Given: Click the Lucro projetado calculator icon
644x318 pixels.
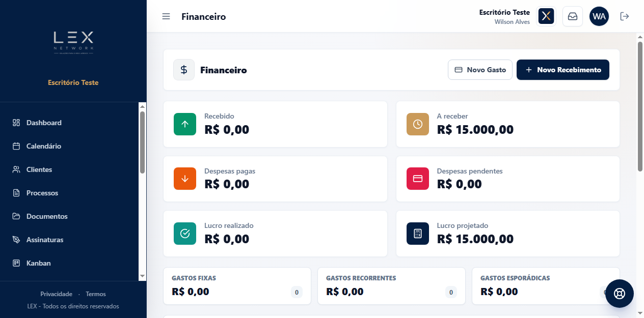Looking at the screenshot, I should point(418,234).
